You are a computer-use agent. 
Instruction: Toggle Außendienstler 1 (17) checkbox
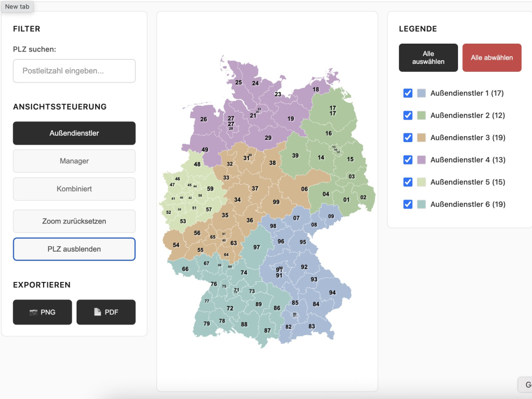tap(408, 93)
